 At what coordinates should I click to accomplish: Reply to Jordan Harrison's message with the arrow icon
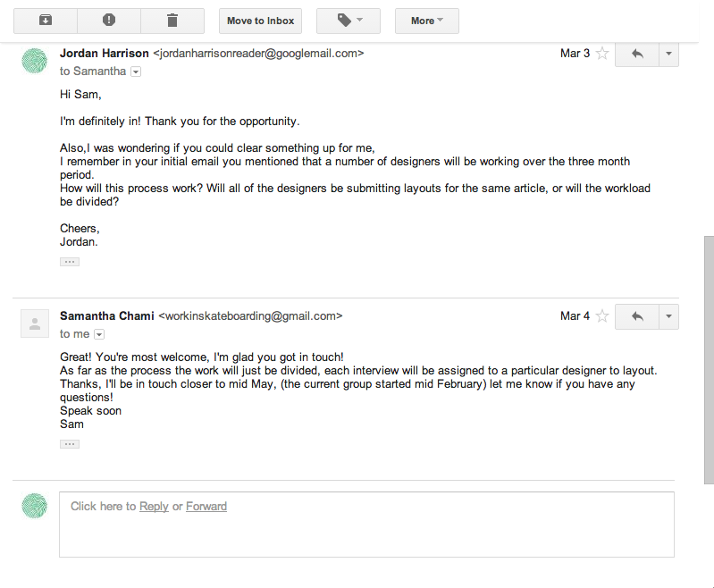[x=637, y=54]
